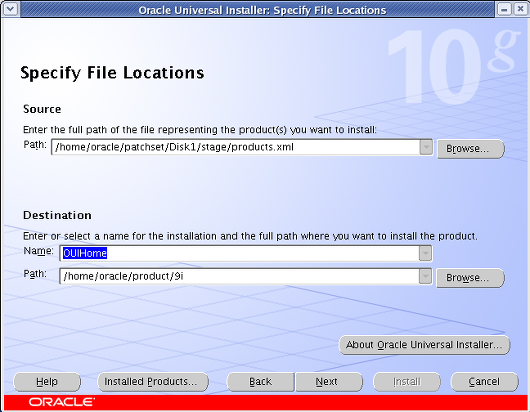
Task: Browse for the source products.xml file
Action: point(471,149)
